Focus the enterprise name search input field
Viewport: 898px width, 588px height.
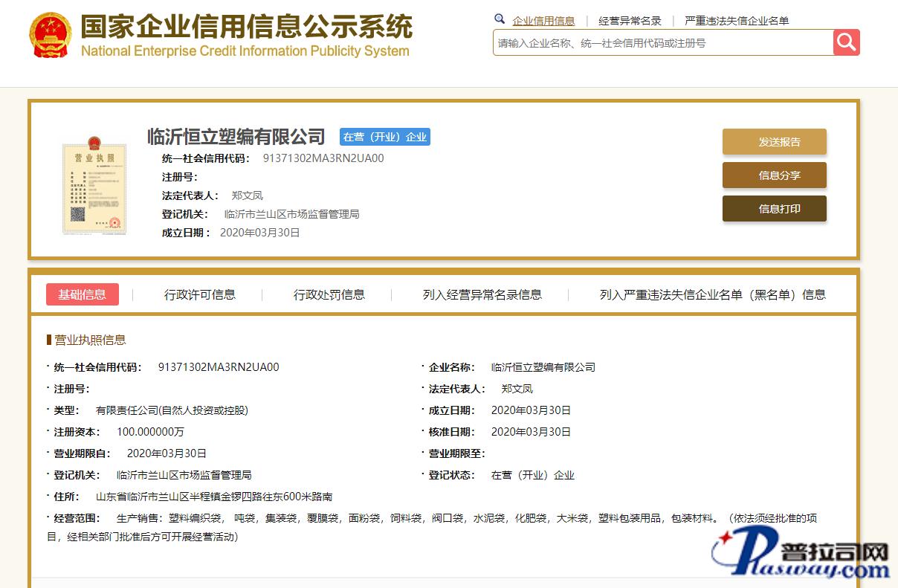(662, 43)
